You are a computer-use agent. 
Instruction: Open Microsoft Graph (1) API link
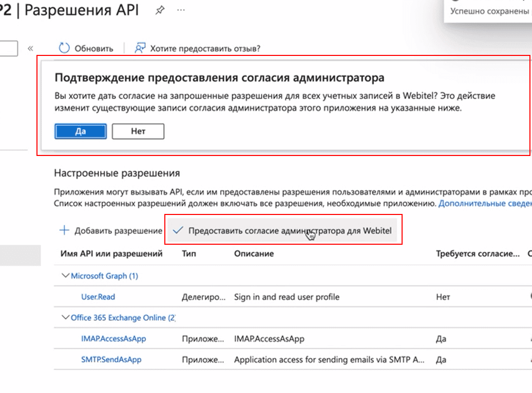(x=105, y=276)
